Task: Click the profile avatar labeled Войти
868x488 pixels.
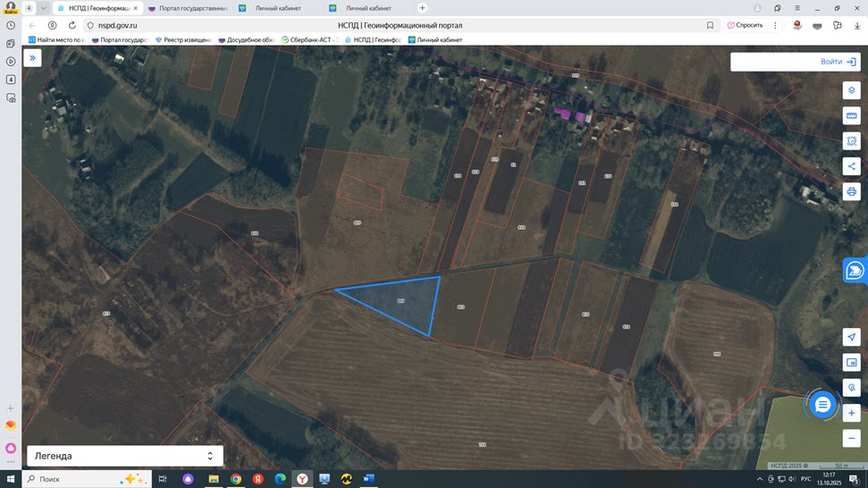Action: tap(11, 8)
